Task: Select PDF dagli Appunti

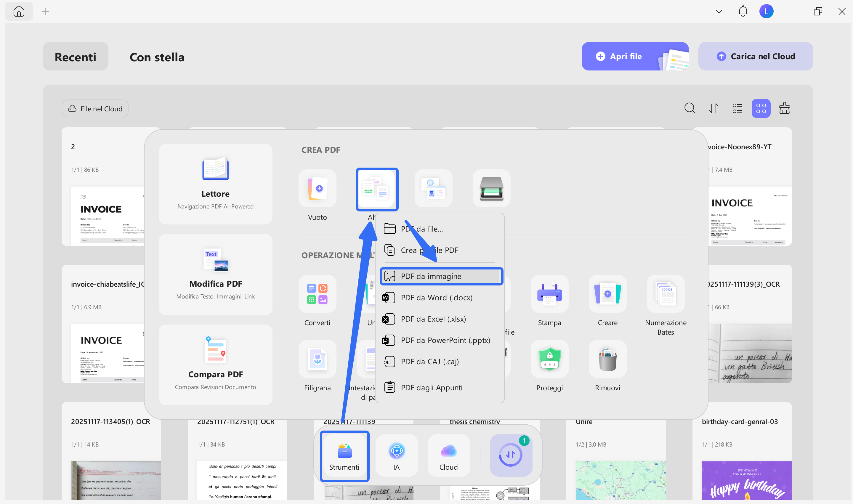Action: [440, 388]
